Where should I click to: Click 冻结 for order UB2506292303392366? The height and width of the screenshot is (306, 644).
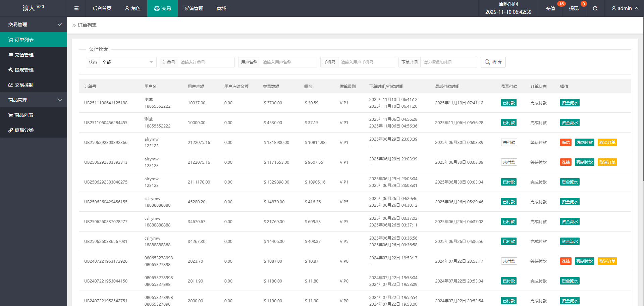(x=566, y=143)
